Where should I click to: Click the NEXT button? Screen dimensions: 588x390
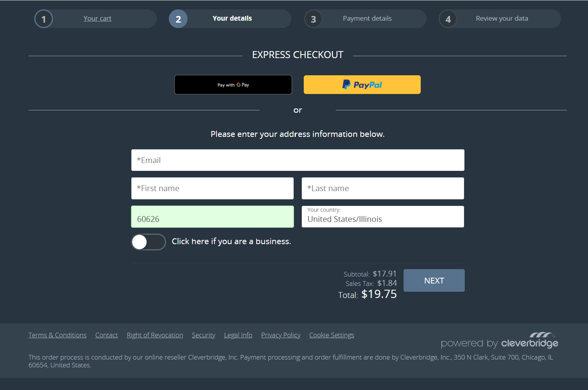pyautogui.click(x=434, y=280)
